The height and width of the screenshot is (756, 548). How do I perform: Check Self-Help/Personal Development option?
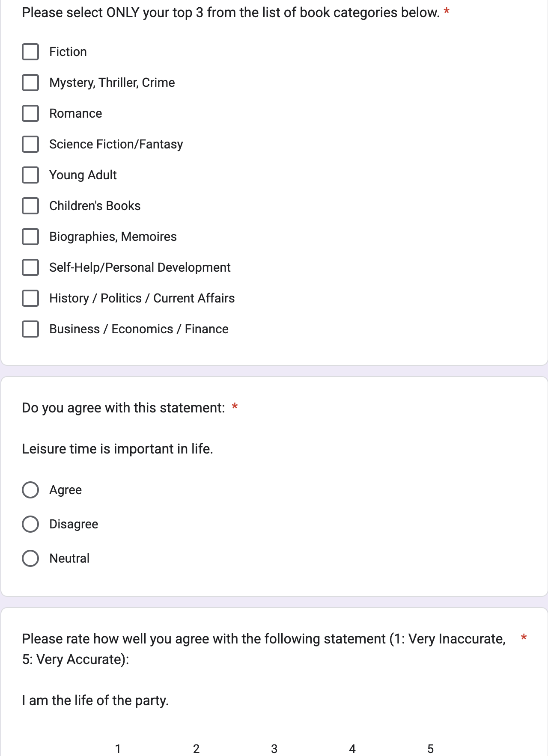coord(30,267)
